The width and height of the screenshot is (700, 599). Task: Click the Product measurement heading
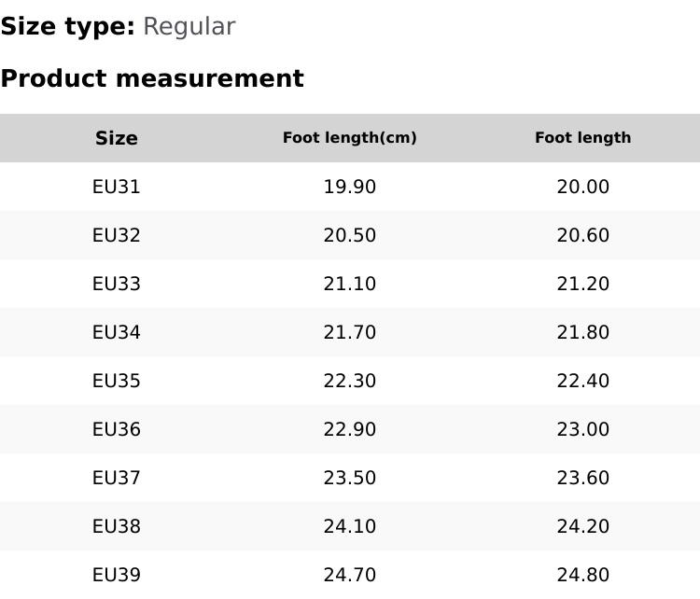point(152,78)
